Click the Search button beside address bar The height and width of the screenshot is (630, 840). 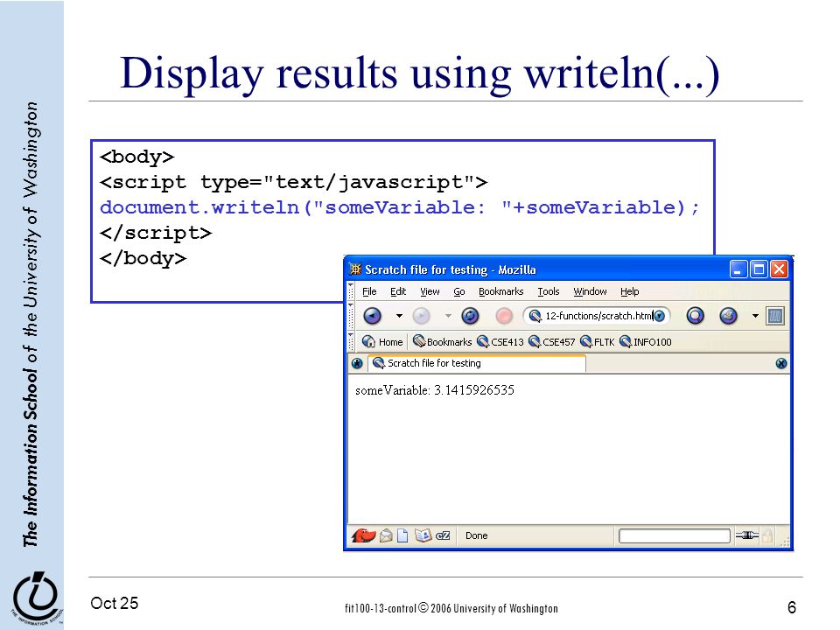point(695,316)
